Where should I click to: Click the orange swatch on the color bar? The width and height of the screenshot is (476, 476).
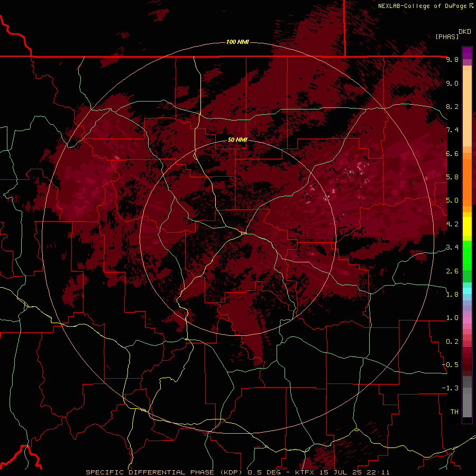tap(467, 182)
